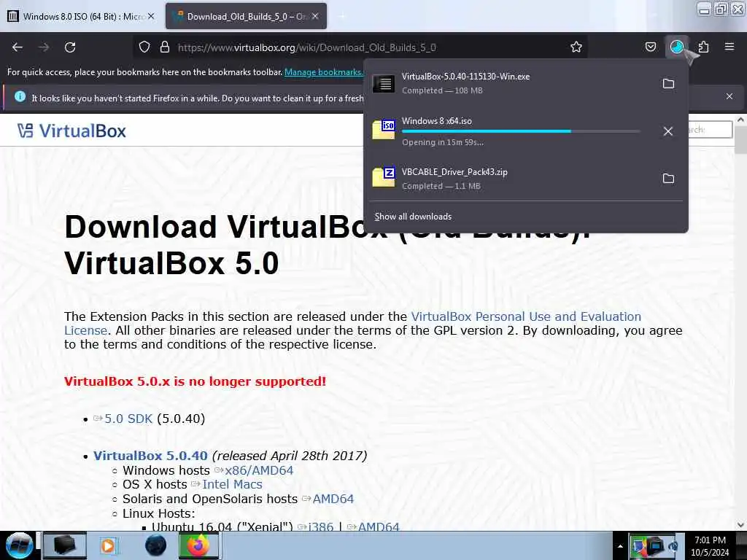
Task: Open the Extensions puzzle icon
Action: click(703, 47)
